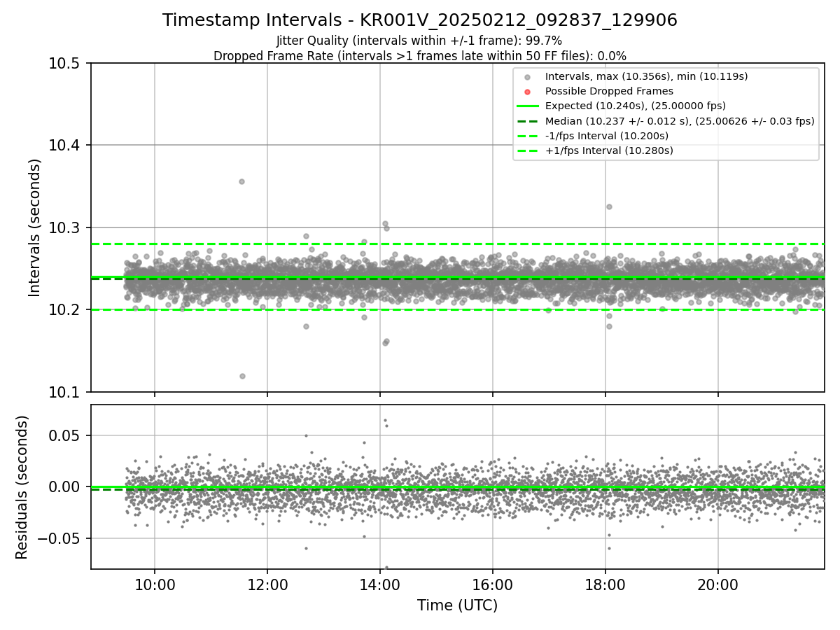The image size is (840, 630).
Task: Click legend entry 'Intervals, max (10.356s), min (10.119s)'
Action: point(646,76)
